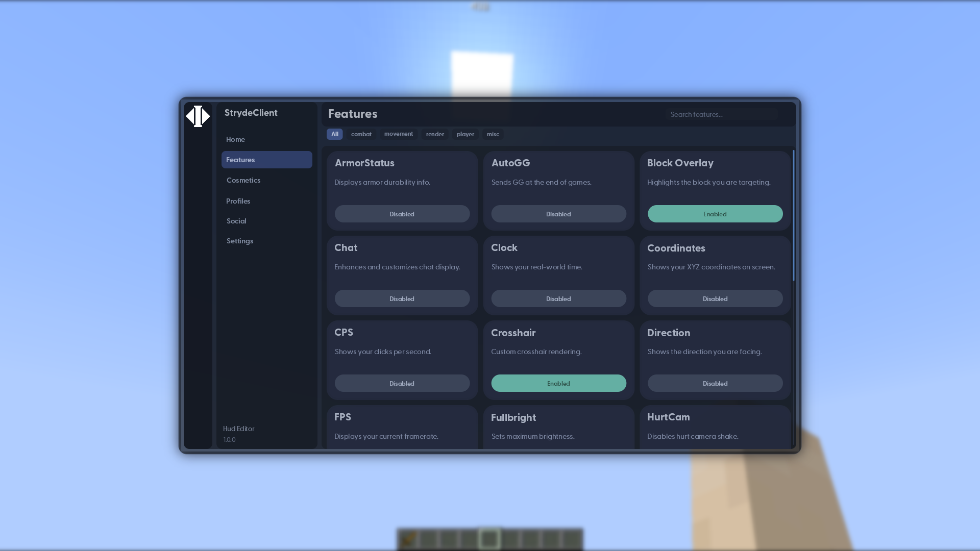
Task: Click the Features page heading
Action: (353, 114)
